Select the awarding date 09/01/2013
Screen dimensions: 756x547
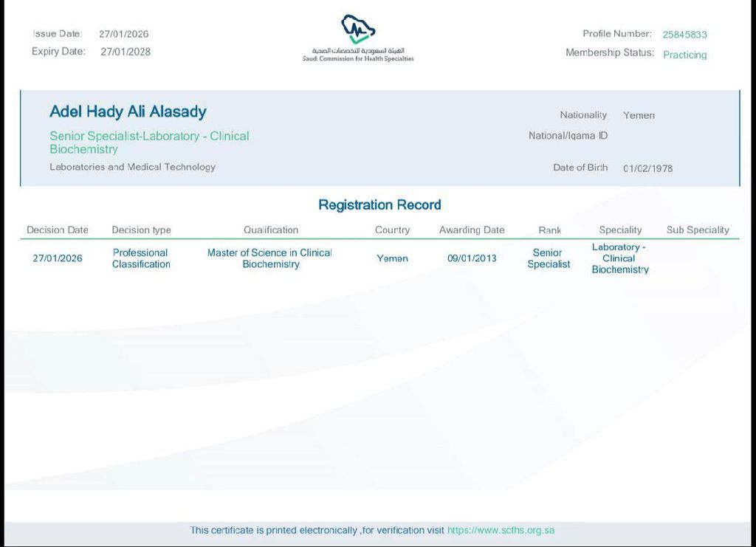click(x=472, y=258)
